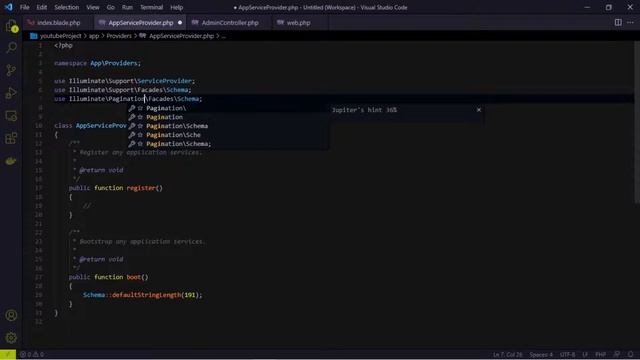The width and height of the screenshot is (640, 360).
Task: Open the Help menu
Action: pos(176,7)
